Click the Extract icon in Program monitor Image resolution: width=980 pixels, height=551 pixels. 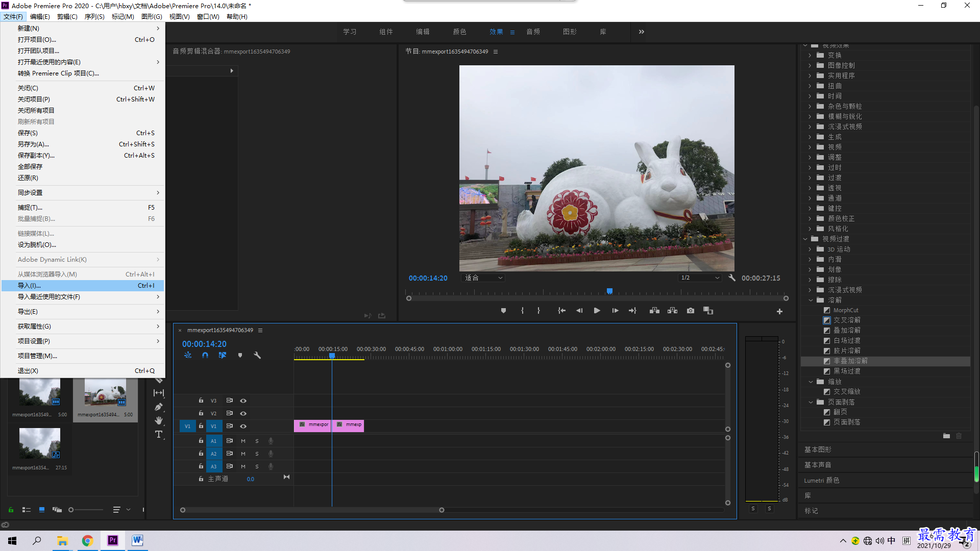[672, 311]
